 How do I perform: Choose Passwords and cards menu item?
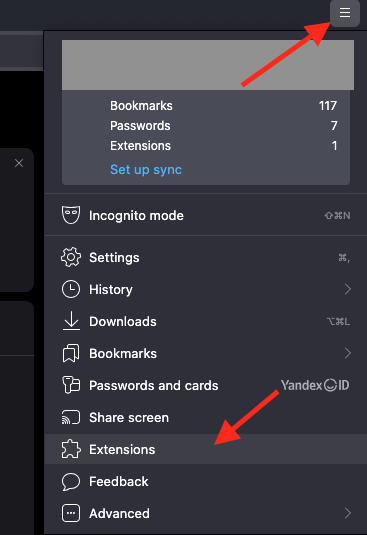206,385
